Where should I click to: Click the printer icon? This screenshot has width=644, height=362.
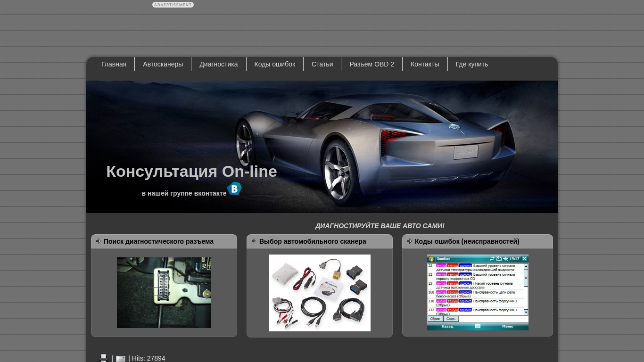103,358
